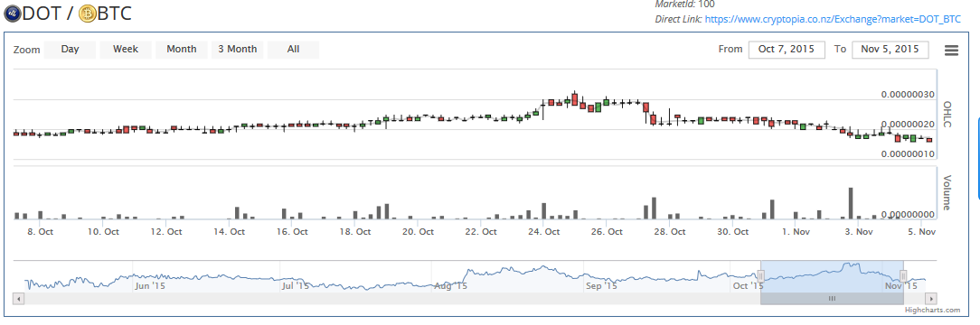Screen dimensions: 980x325
Task: Show All data with zoom button
Action: pyautogui.click(x=293, y=50)
